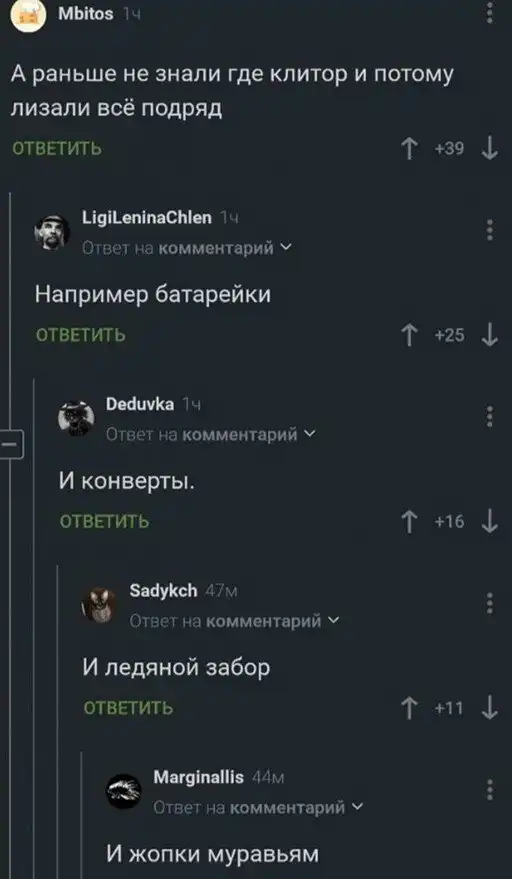Open the Marginallis user profile name
This screenshot has width=512, height=879.
point(199,777)
